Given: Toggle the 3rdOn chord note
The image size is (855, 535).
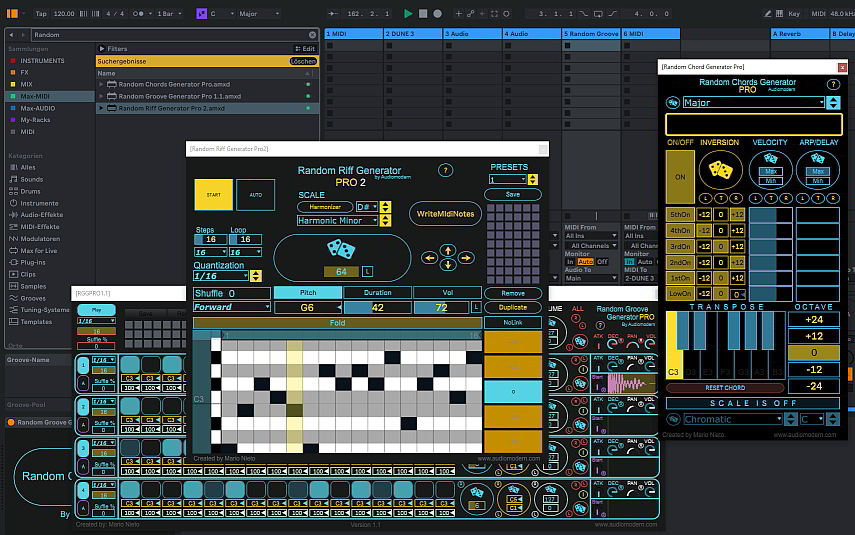Looking at the screenshot, I should (x=681, y=247).
